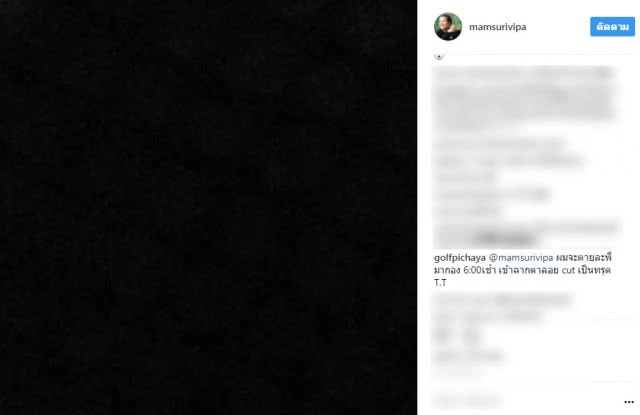Click the black post image
Screen dimensions: 640x415
click(x=208, y=207)
